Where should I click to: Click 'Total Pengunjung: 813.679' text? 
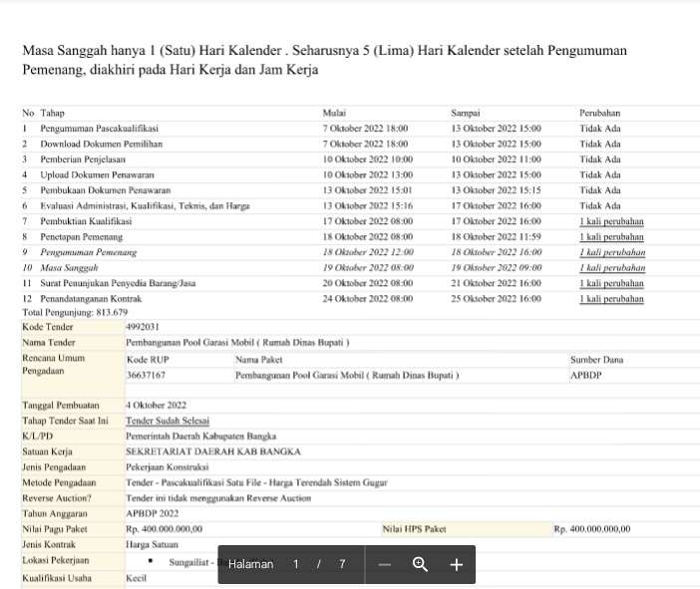click(75, 312)
